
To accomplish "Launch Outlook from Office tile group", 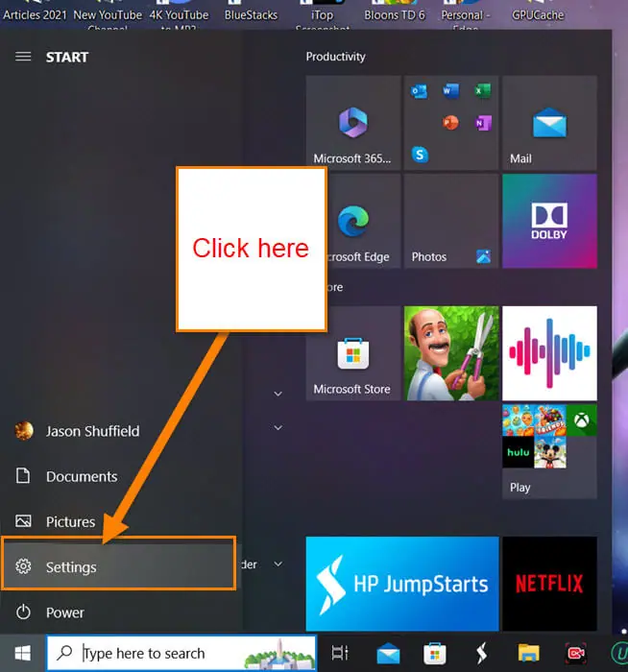I will (x=419, y=91).
